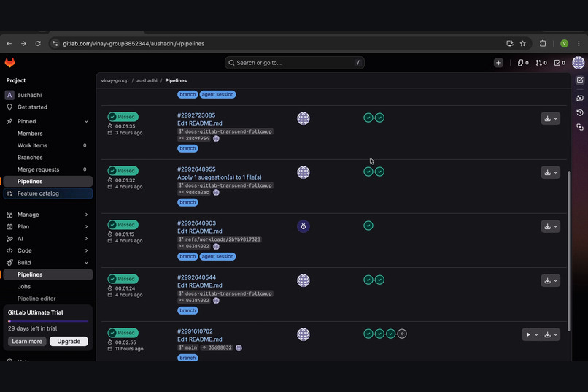This screenshot has width=588, height=392.
Task: Open the aushadhi project link in sidebar
Action: click(47, 95)
